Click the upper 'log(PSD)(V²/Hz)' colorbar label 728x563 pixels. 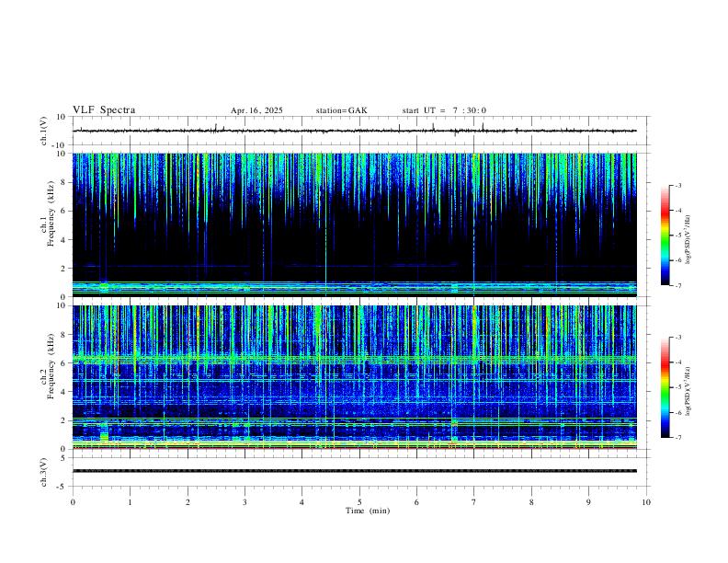tap(688, 240)
